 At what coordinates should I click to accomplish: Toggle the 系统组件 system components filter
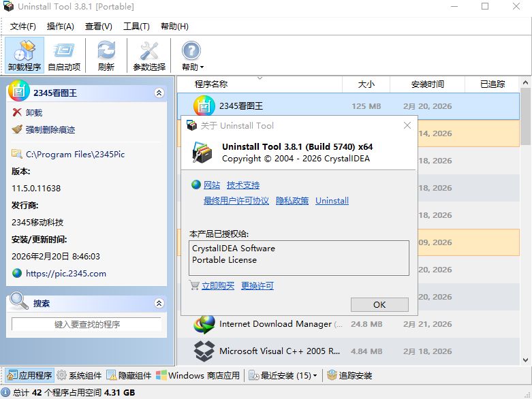coord(79,375)
